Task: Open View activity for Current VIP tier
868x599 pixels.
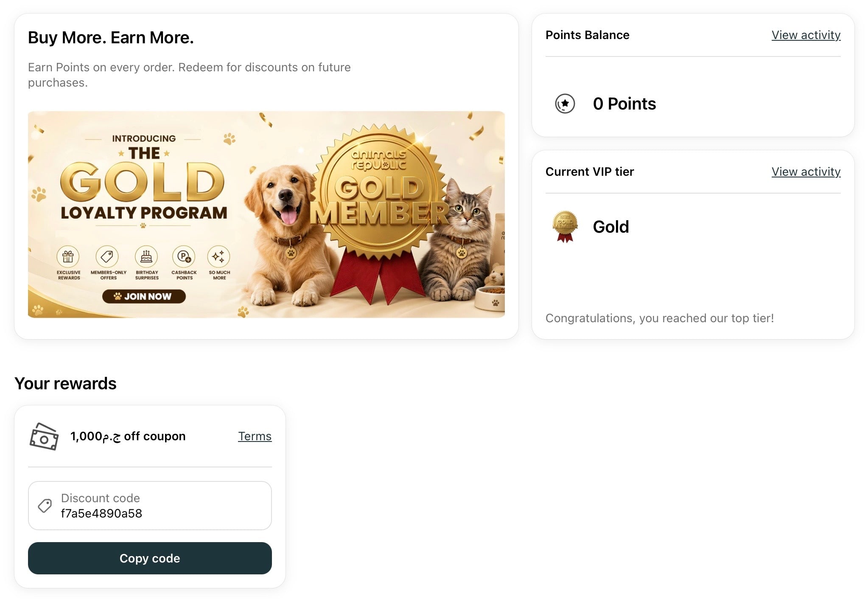Action: click(x=806, y=172)
